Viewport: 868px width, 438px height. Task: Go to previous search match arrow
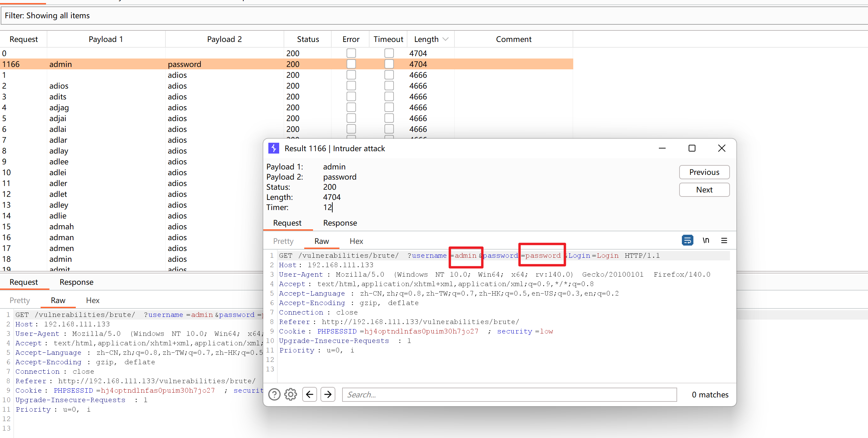310,394
